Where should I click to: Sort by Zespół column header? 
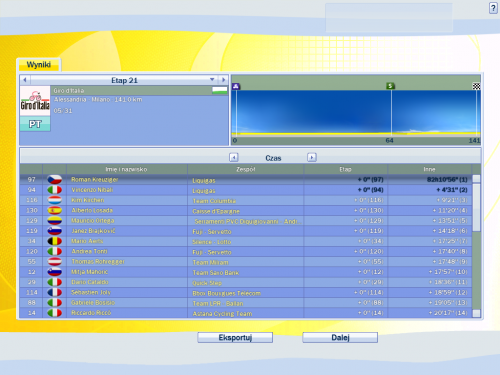tap(246, 169)
